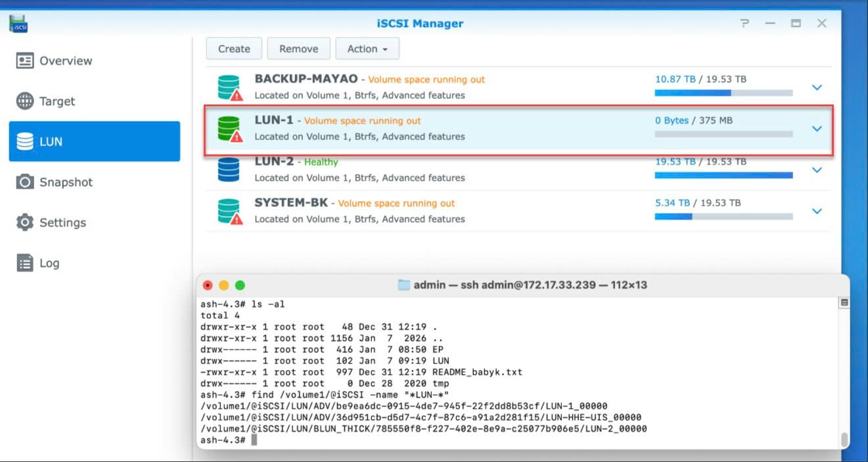Click the LUN-1_00000 path line in terminal
This screenshot has height=462, width=868.
click(404, 406)
